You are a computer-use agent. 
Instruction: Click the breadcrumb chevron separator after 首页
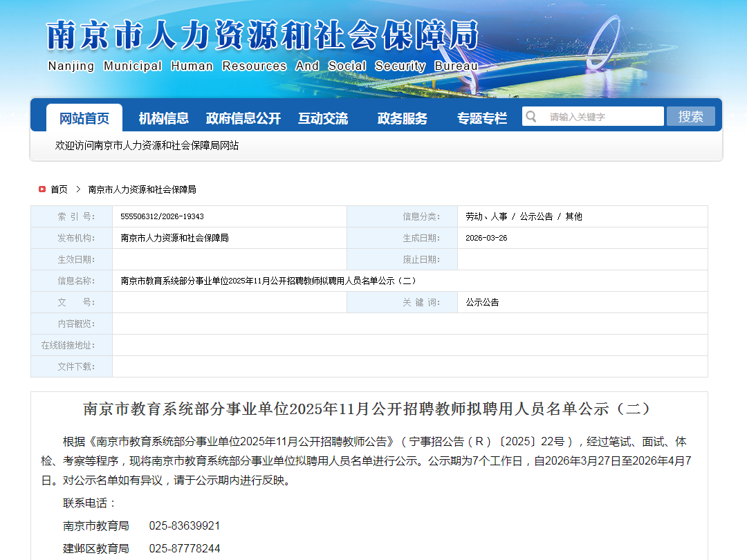78,189
